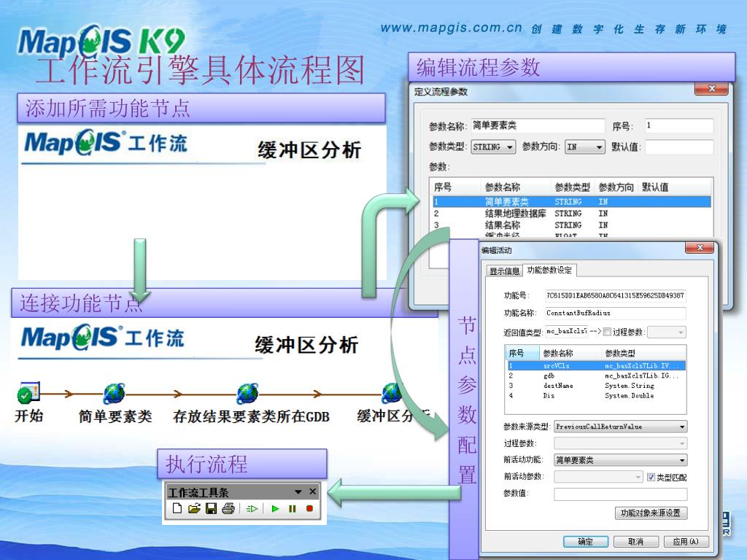Click the MapGIS K9 logo

click(x=101, y=42)
